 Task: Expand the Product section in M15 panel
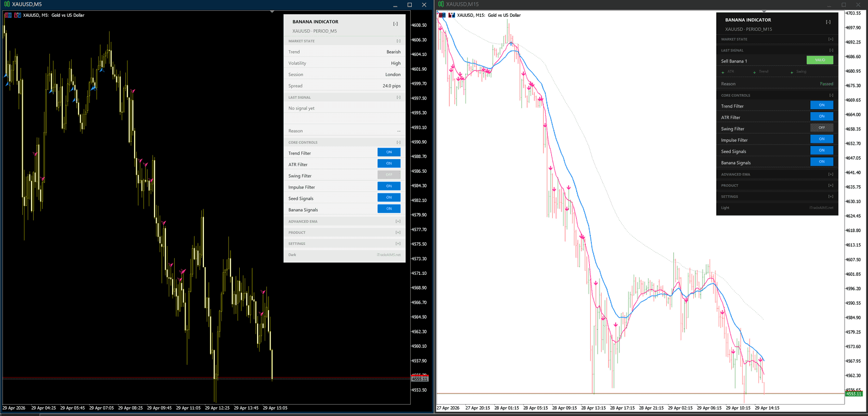831,185
